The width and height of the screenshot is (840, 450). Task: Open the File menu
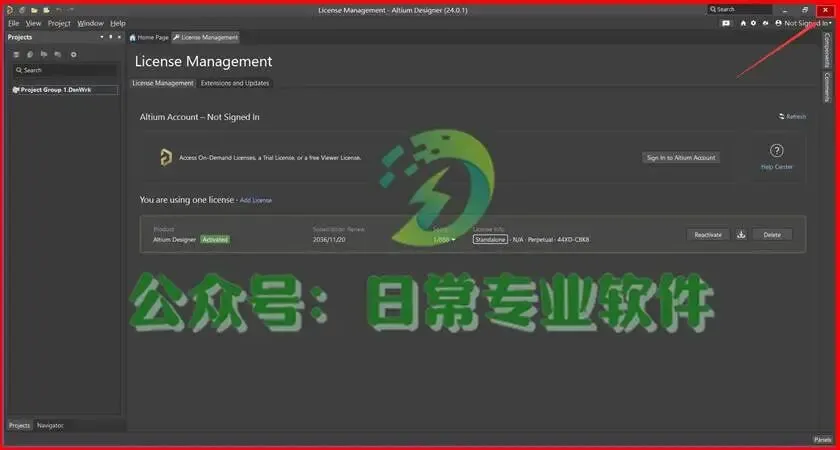point(13,24)
